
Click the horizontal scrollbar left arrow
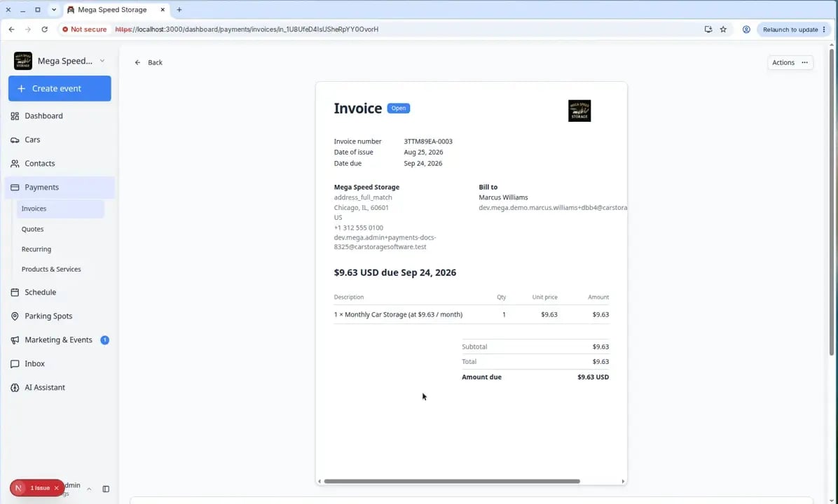click(320, 481)
